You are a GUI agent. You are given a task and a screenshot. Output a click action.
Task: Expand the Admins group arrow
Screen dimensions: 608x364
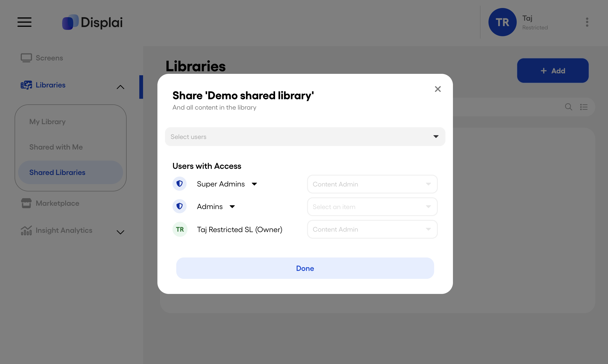(x=232, y=206)
